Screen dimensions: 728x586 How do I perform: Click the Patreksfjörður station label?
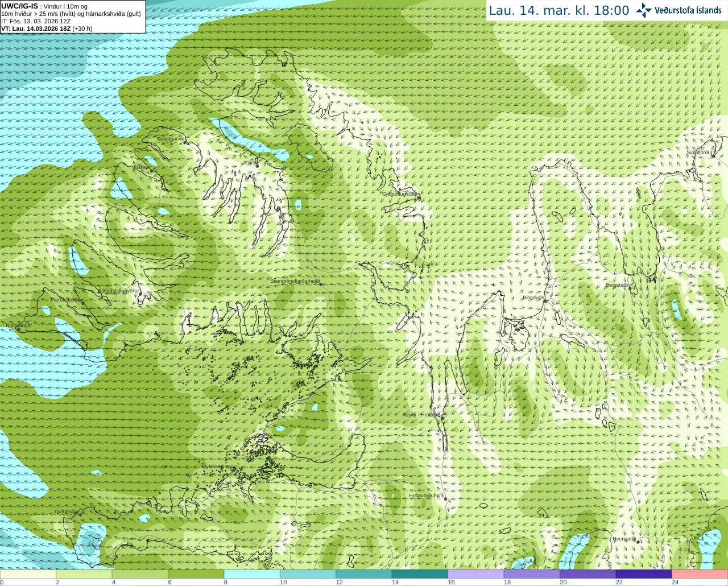[67, 299]
